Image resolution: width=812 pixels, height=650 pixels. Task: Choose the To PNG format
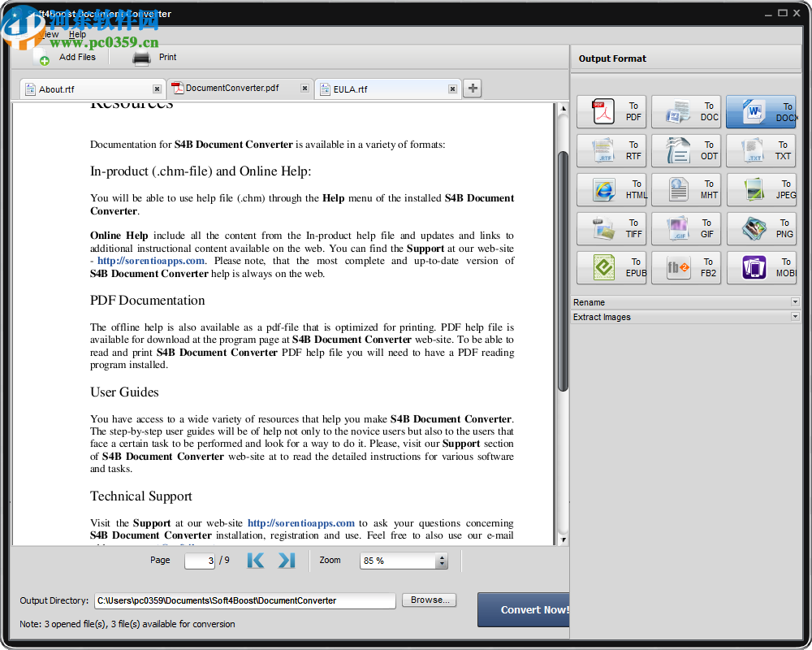tap(761, 228)
